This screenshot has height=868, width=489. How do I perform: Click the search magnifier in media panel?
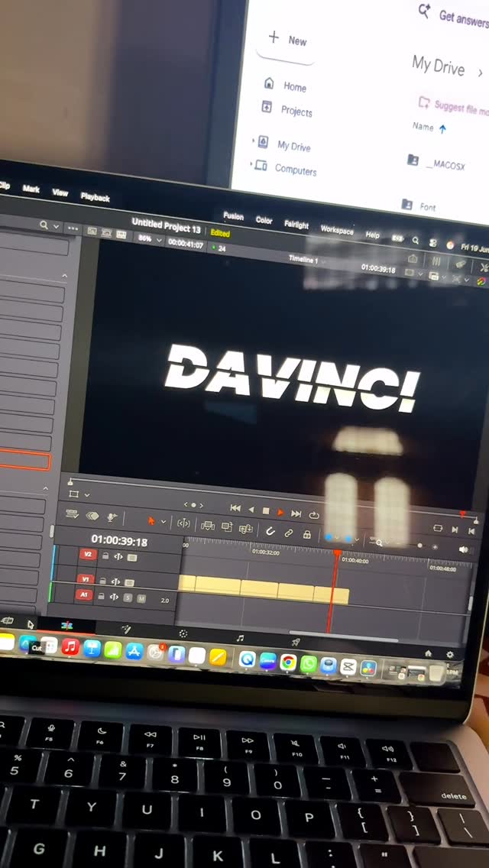(x=44, y=225)
